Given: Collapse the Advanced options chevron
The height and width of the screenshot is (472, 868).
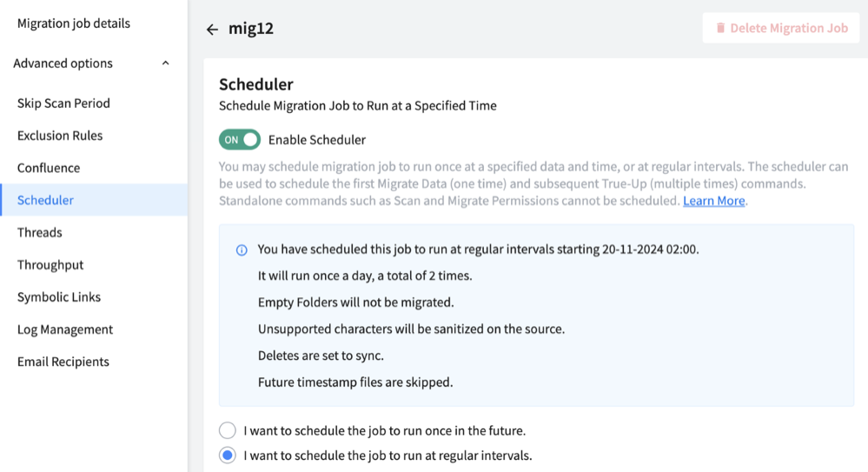Looking at the screenshot, I should (165, 63).
